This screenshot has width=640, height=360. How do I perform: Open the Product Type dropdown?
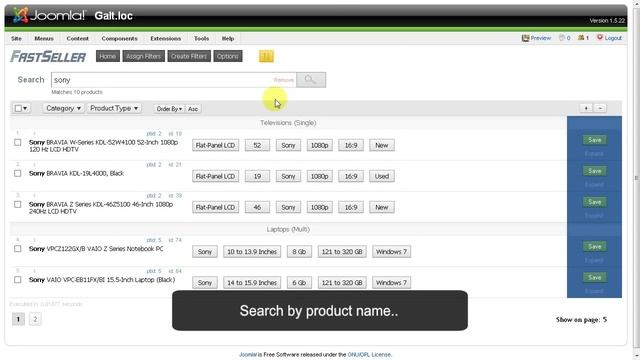(x=114, y=108)
